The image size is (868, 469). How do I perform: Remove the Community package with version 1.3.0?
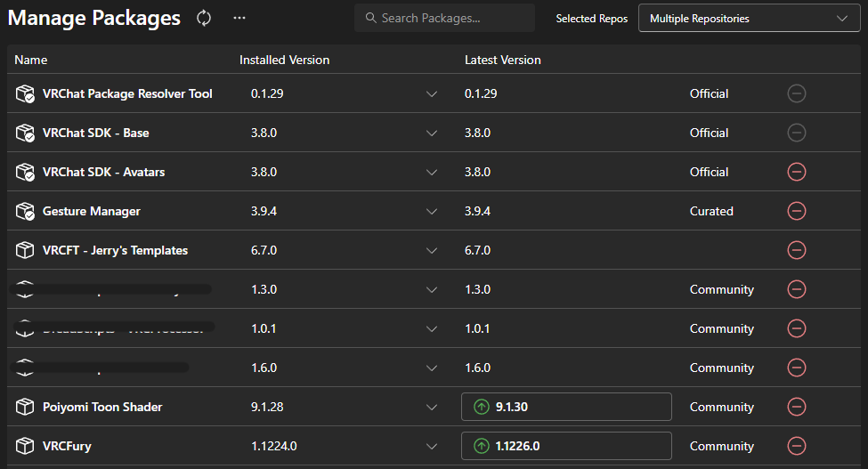(797, 289)
